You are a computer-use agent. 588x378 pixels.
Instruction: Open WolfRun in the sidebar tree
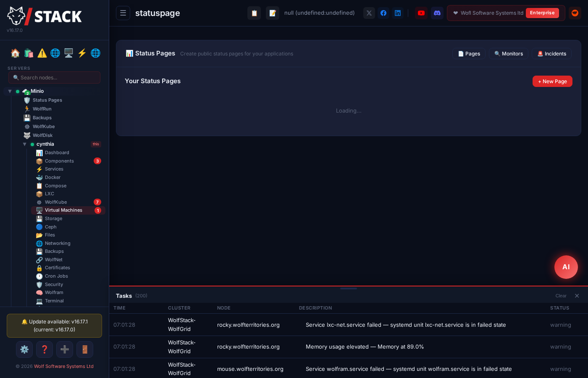pos(42,109)
